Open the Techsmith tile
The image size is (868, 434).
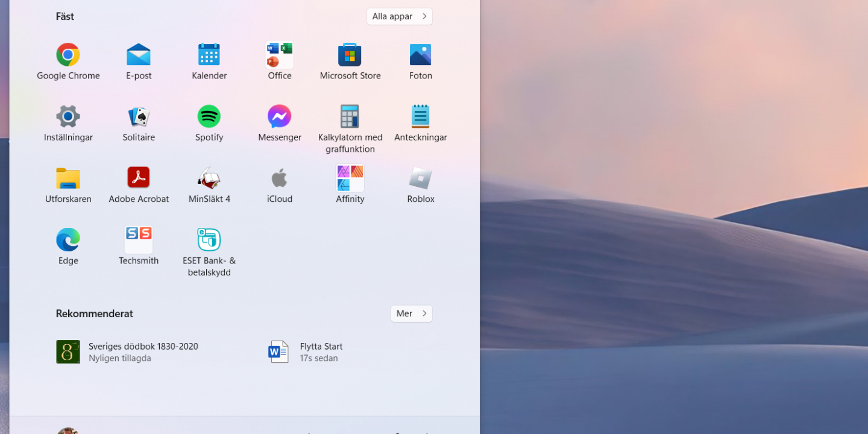pyautogui.click(x=139, y=246)
